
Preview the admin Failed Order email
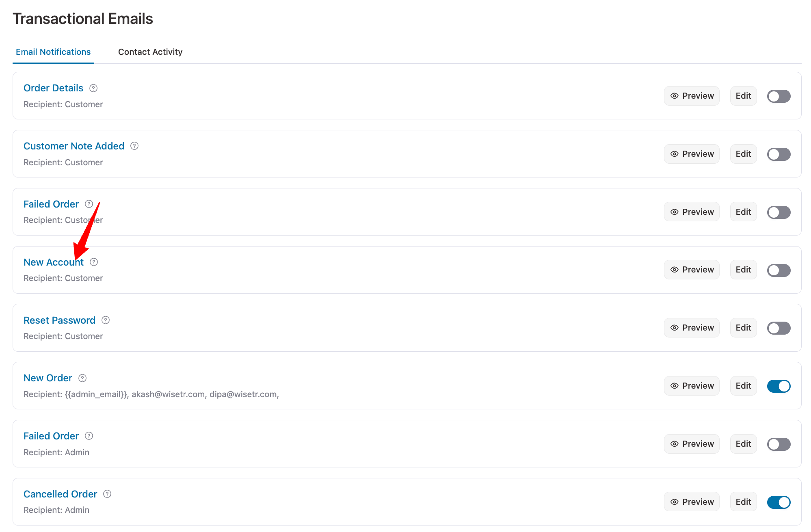coord(692,443)
